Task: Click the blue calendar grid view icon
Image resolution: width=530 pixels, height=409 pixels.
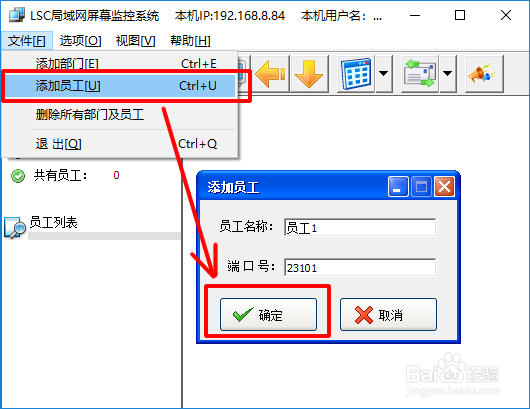Action: tap(356, 74)
